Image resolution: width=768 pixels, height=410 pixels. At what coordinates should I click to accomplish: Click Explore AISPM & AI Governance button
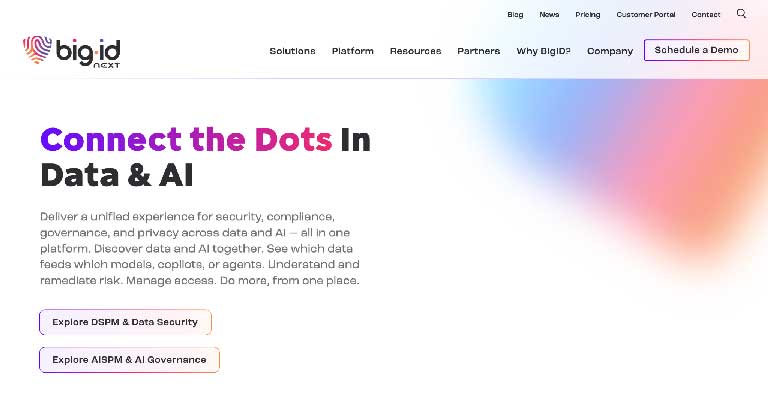click(x=129, y=360)
